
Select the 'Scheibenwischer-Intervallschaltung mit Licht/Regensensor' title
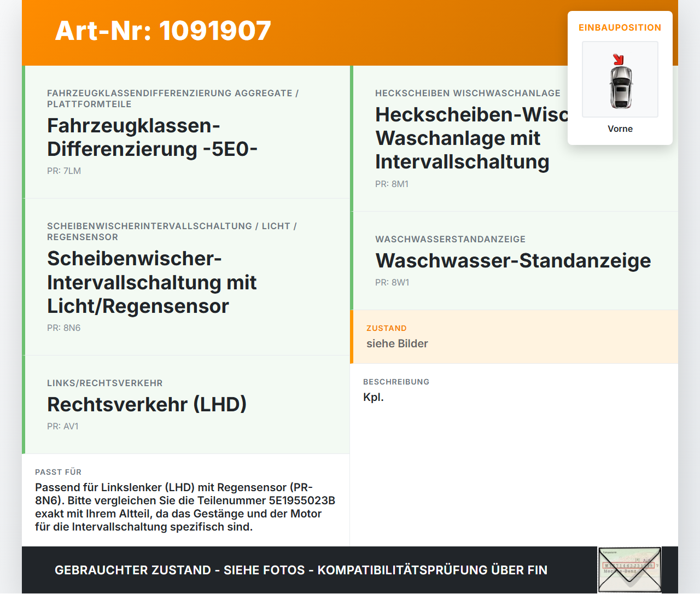click(x=152, y=282)
